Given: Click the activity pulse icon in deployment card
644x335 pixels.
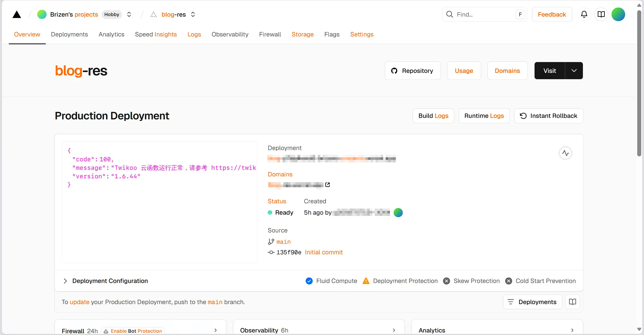Looking at the screenshot, I should pos(566,153).
